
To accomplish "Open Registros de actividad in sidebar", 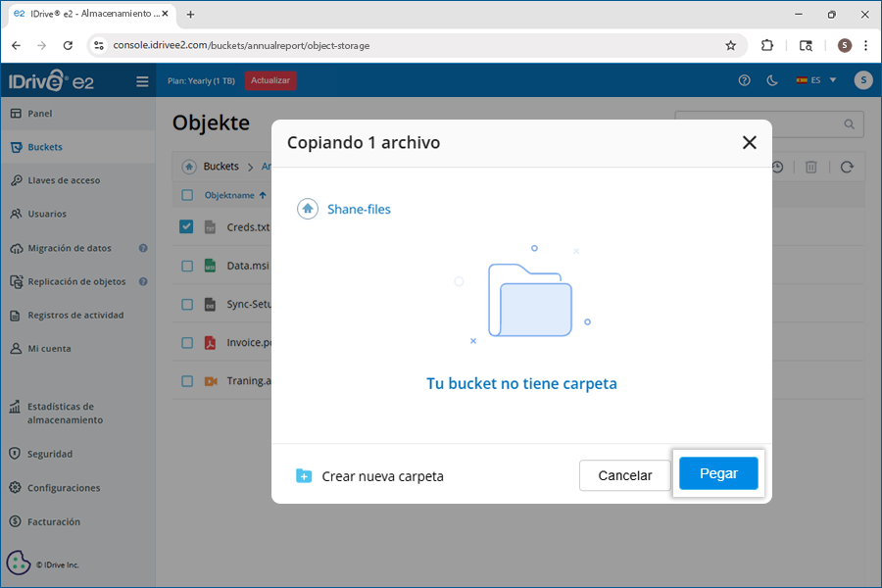I will (77, 316).
